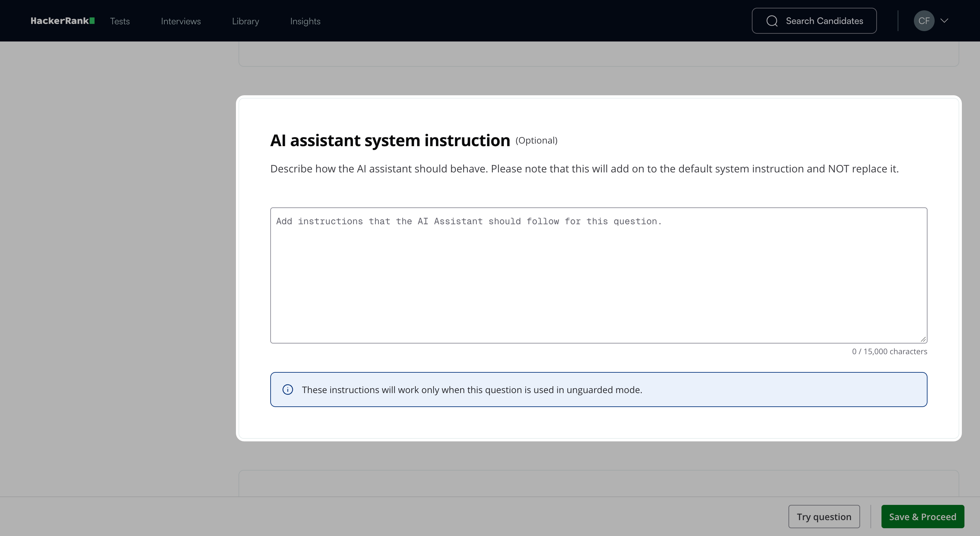The image size is (980, 536).
Task: Click the Search Candidates field
Action: 814,21
